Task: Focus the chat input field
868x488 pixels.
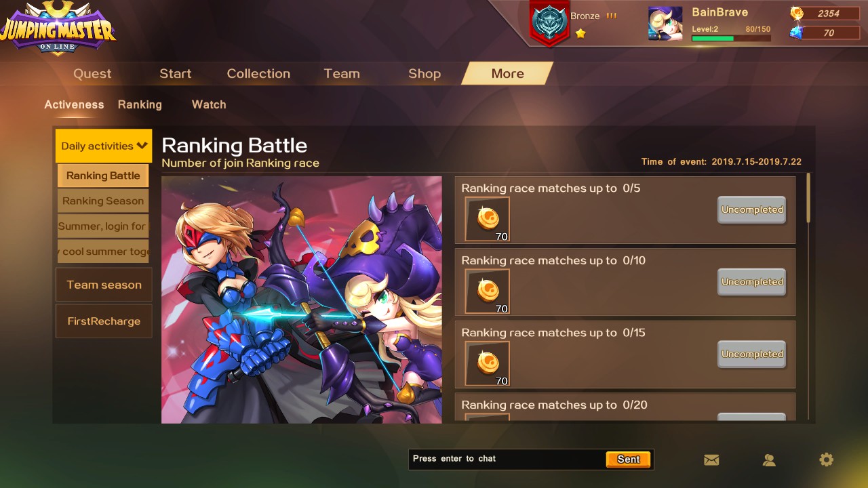Action: pos(507,459)
